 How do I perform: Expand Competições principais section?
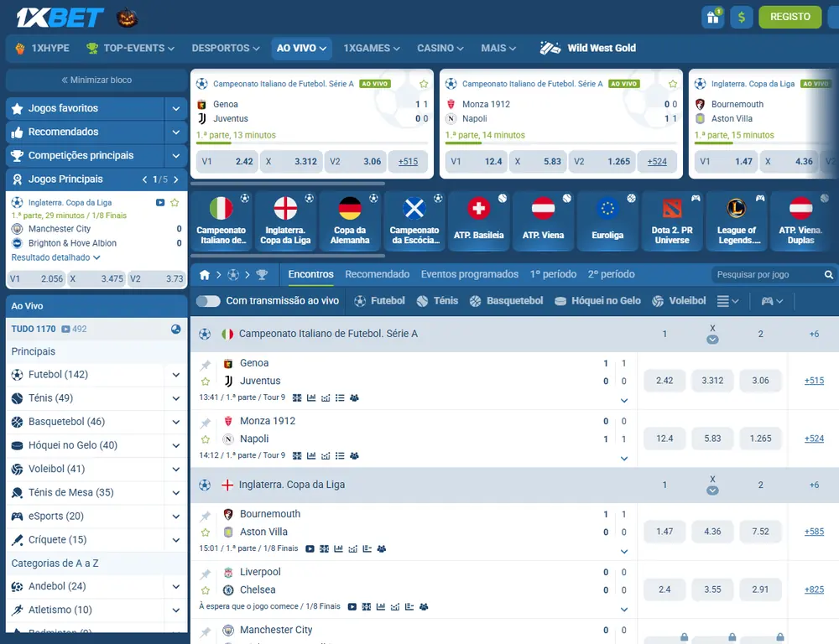175,156
